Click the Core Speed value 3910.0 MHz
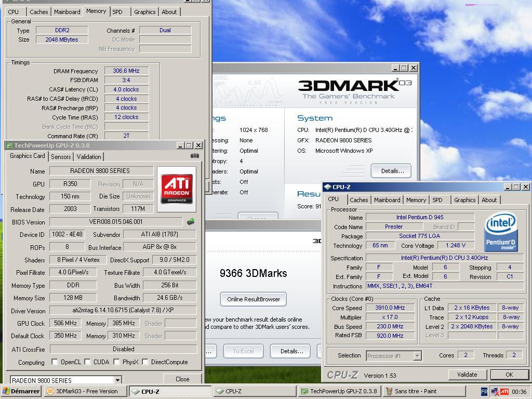This screenshot has width=532, height=399. 390,308
